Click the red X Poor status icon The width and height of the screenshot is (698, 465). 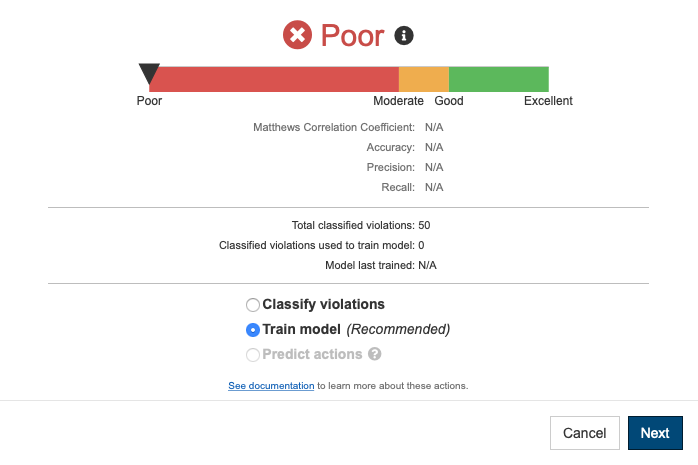(x=297, y=35)
